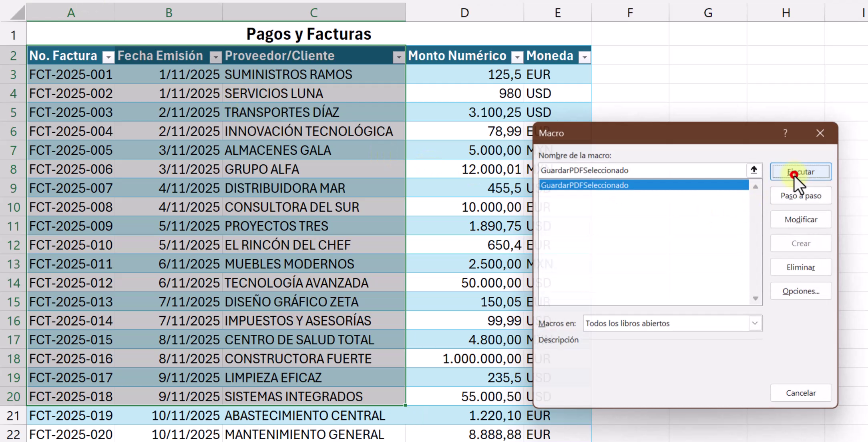Open the filter icon on the Moneda header

[584, 57]
